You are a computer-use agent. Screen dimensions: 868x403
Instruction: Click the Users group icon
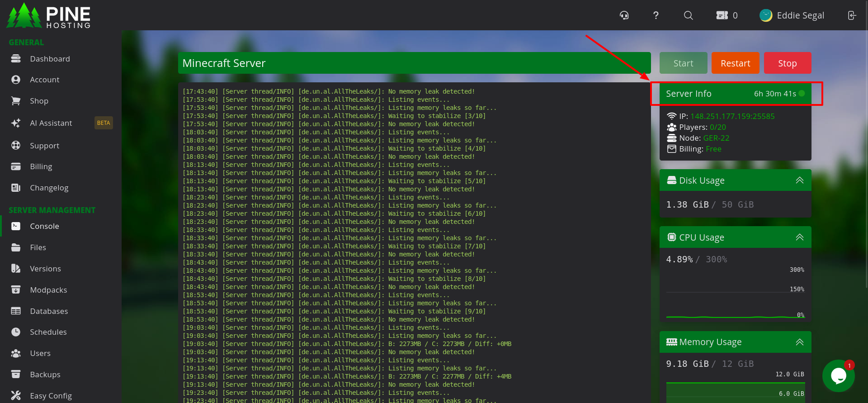pos(16,353)
